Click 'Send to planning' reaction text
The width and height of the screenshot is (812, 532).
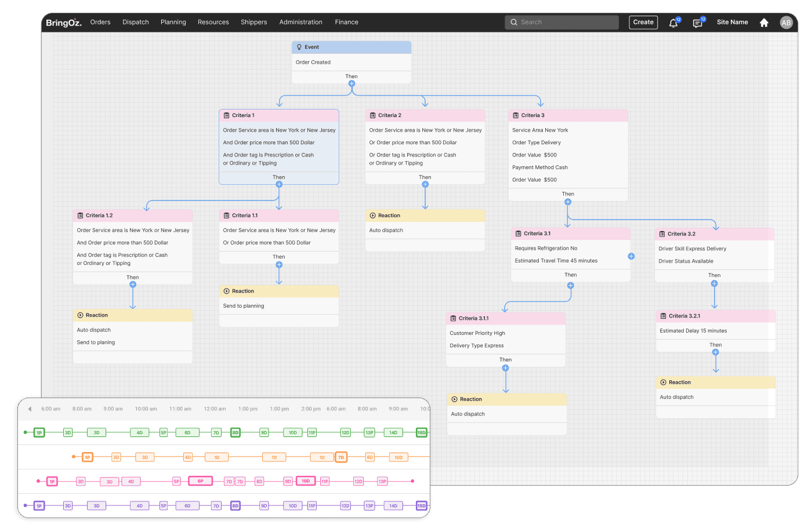point(244,306)
